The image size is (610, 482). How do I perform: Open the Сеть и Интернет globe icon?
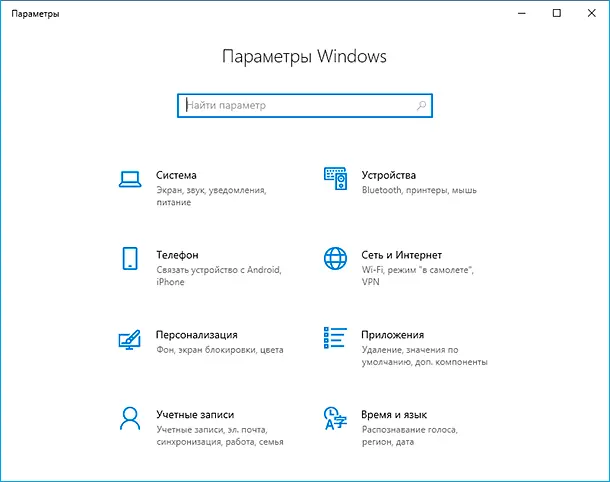(335, 258)
